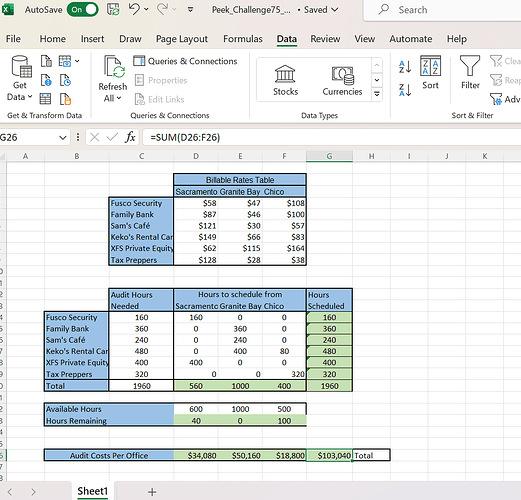Open the Page Layout ribbon tab
521x500 pixels.
(182, 39)
